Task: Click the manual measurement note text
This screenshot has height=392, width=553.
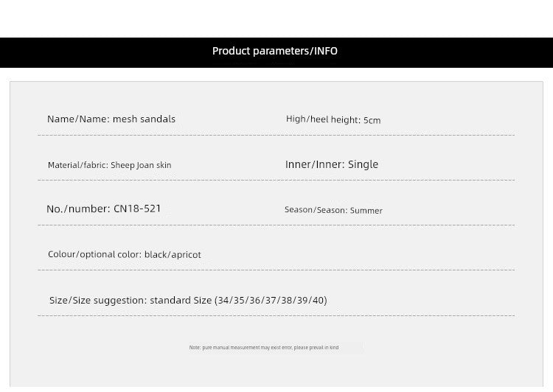Action: coord(263,347)
